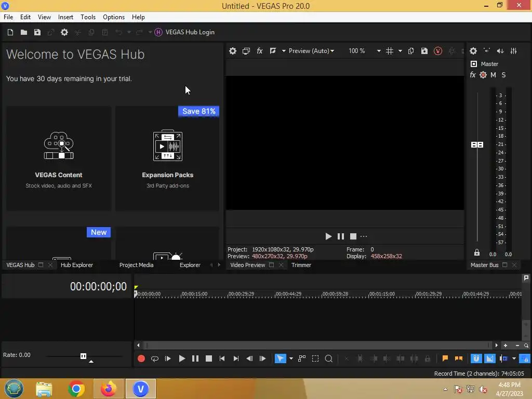Mute the Master bus with M

click(494, 75)
